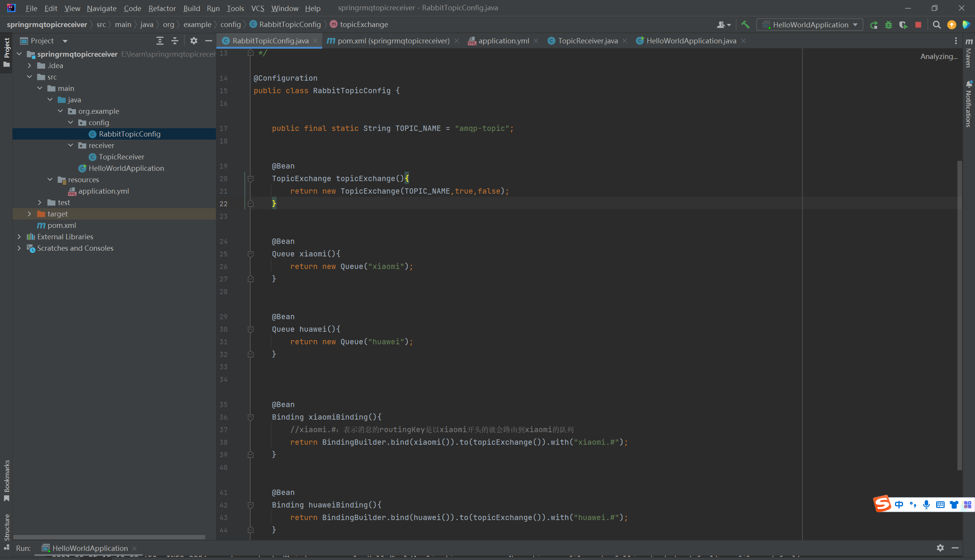975x560 pixels.
Task: Start debugging with the bug icon
Action: [889, 25]
